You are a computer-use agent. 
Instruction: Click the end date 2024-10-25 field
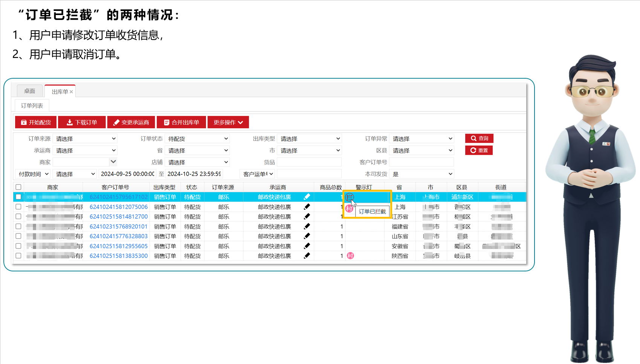coord(194,174)
